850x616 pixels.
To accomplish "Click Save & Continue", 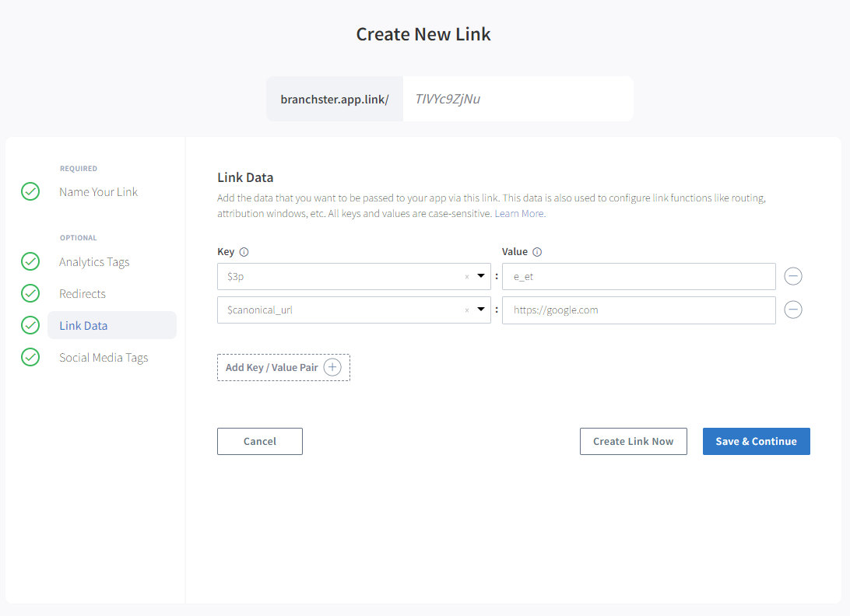I will pos(757,442).
